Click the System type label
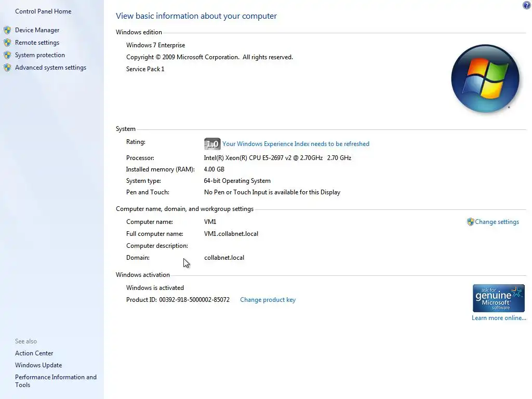The image size is (532, 399). (143, 181)
